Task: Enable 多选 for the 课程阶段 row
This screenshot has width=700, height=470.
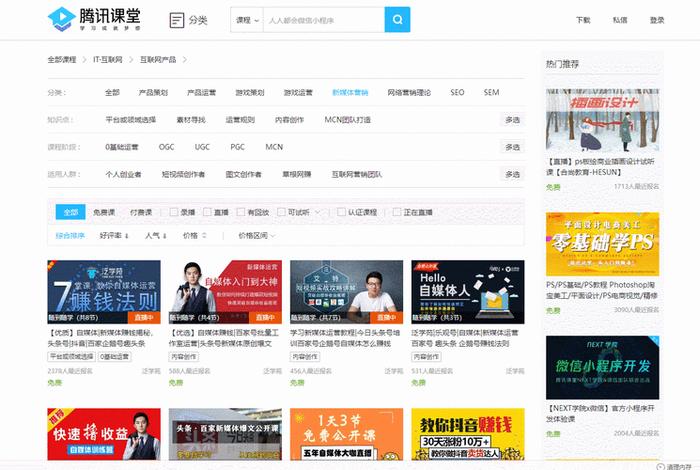Action: point(512,147)
